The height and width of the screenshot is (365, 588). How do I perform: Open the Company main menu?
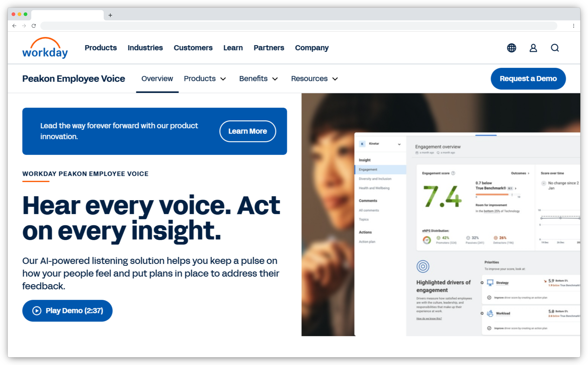[x=312, y=48]
